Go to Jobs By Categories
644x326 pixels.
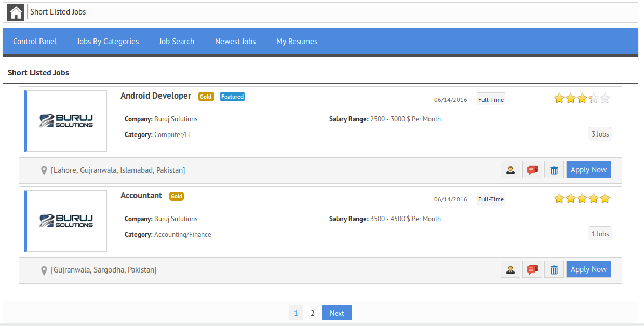(108, 42)
